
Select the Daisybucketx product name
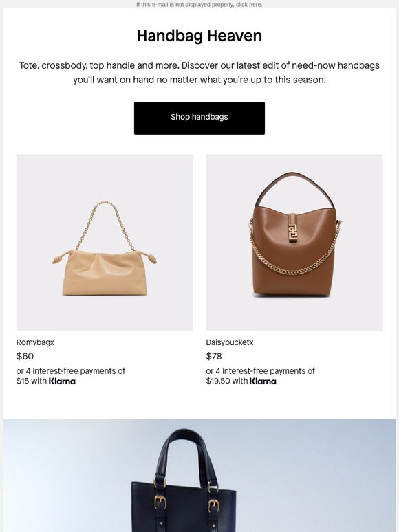pos(230,342)
